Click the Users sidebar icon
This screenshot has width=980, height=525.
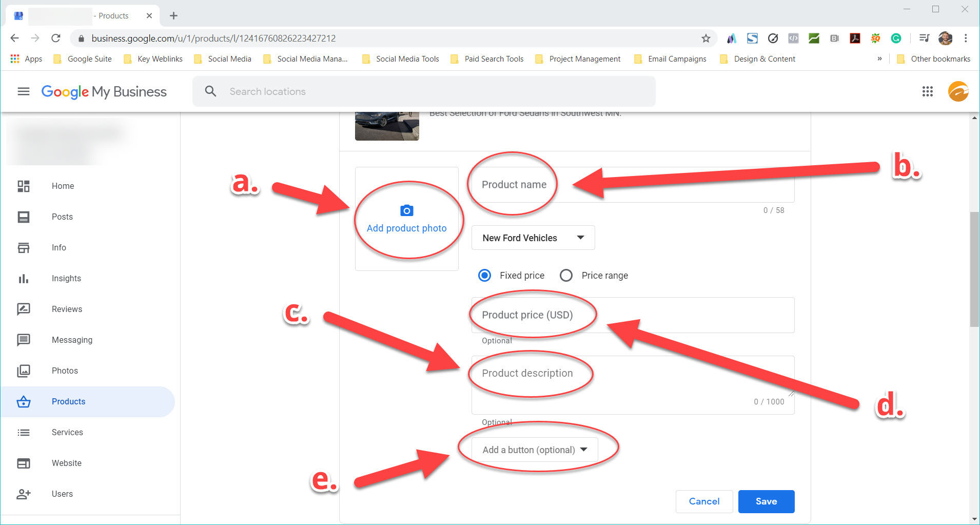click(24, 494)
